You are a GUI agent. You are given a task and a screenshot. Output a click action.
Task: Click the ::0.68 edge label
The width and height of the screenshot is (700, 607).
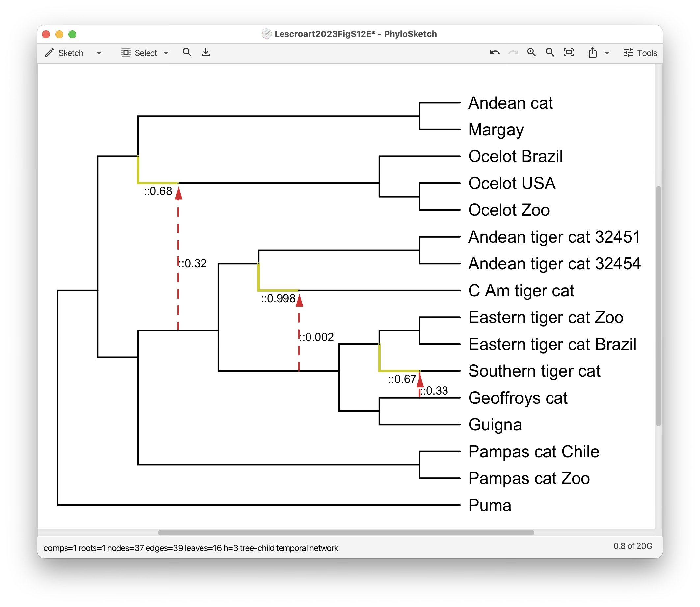click(x=158, y=191)
